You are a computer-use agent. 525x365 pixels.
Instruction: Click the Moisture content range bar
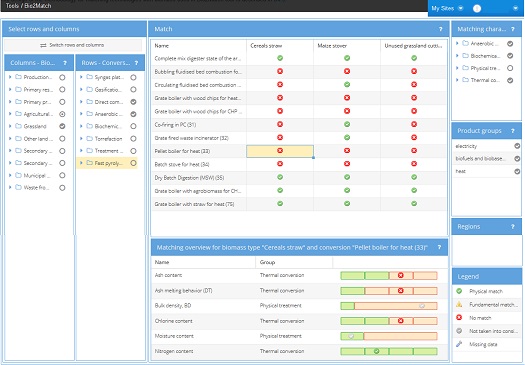[389, 336]
